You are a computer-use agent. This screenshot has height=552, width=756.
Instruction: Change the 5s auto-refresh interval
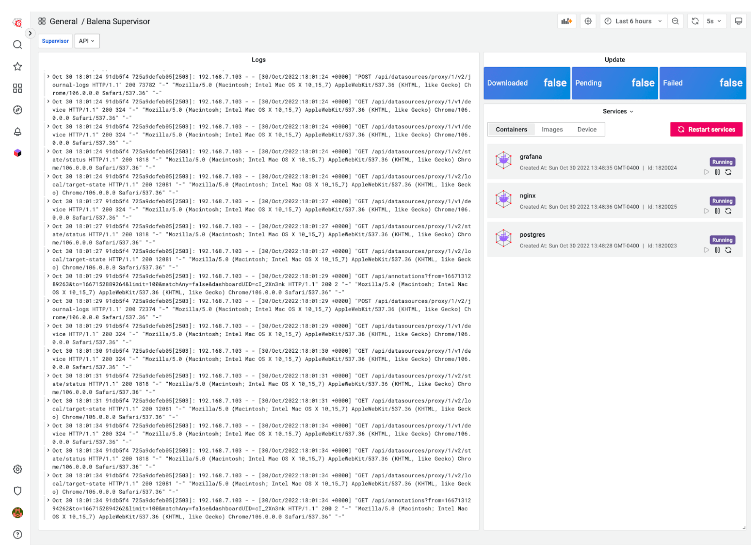[714, 21]
